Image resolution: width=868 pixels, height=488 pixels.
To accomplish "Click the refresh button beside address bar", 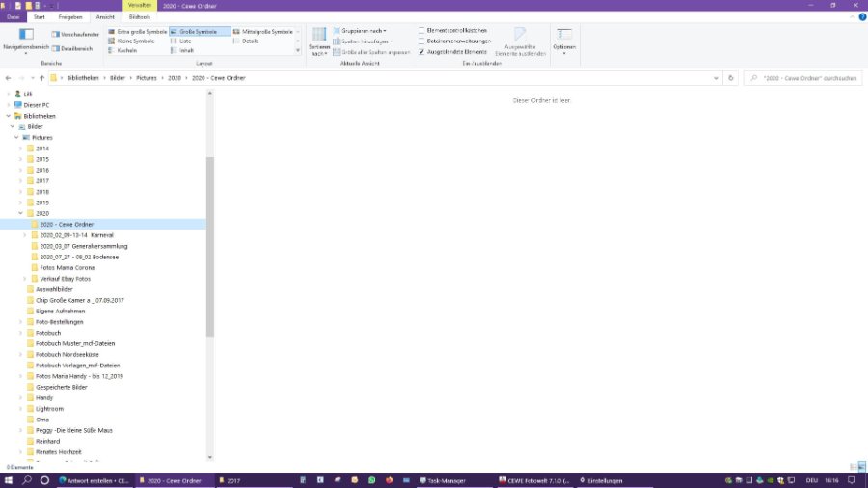I will tap(731, 77).
